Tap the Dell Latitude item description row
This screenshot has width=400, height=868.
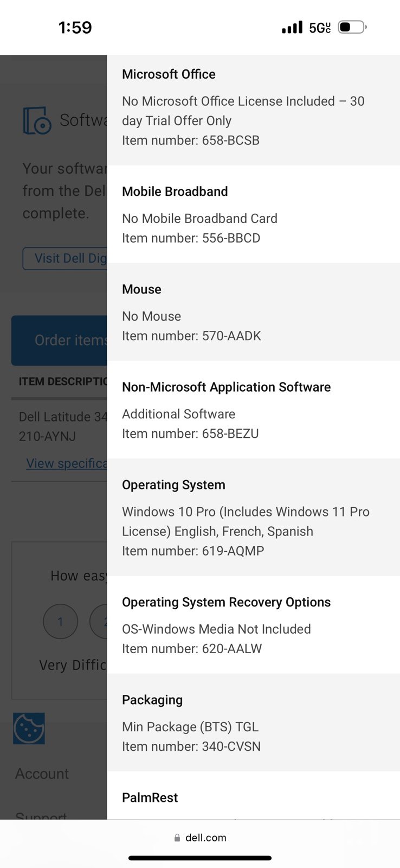(x=60, y=426)
